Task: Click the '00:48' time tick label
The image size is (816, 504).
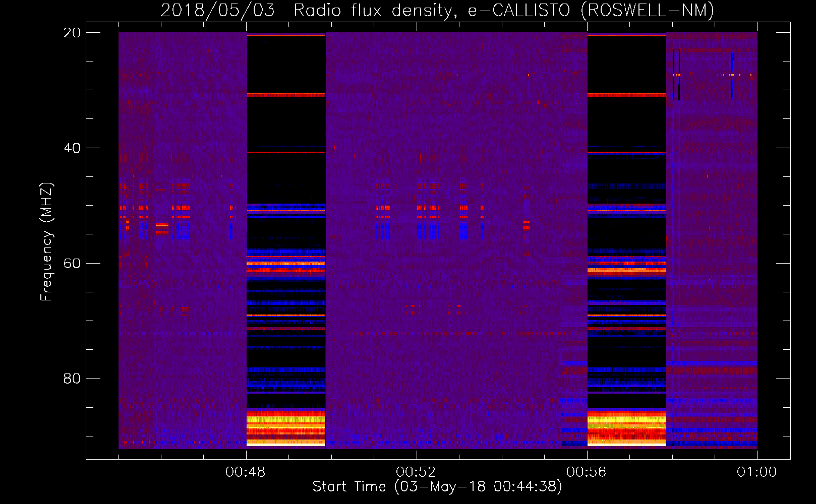Action: point(246,472)
